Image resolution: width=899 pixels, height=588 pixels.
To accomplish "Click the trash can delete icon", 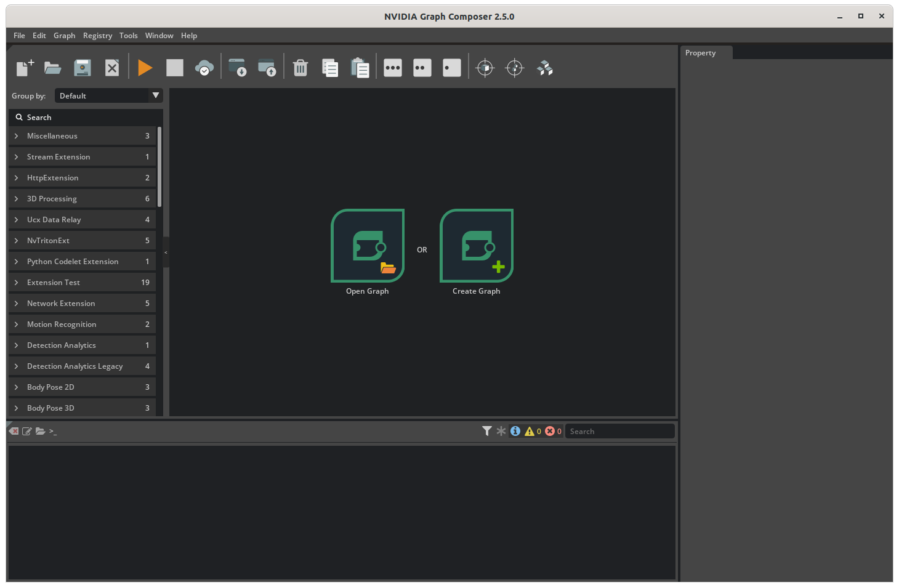I will pos(300,68).
